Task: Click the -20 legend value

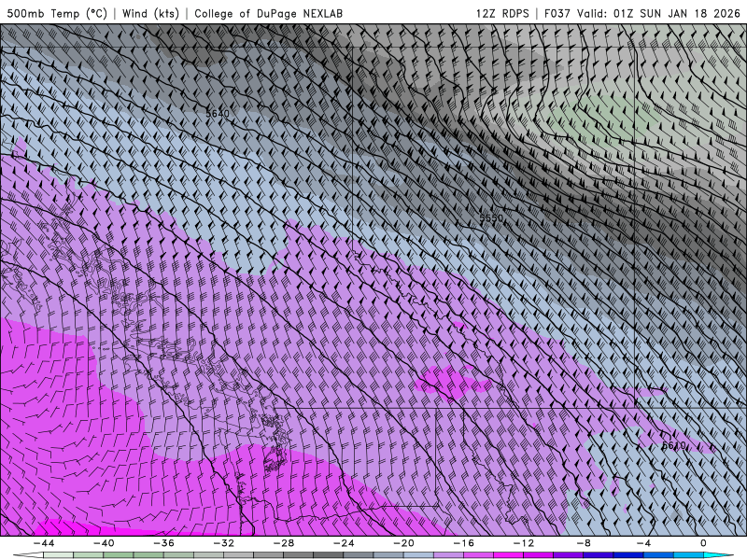Action: tap(404, 543)
